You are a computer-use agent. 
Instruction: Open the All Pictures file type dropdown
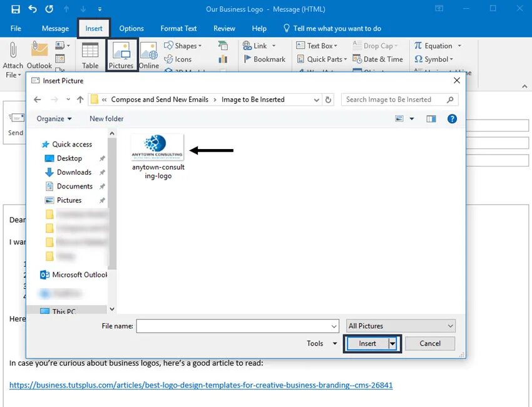coord(401,326)
